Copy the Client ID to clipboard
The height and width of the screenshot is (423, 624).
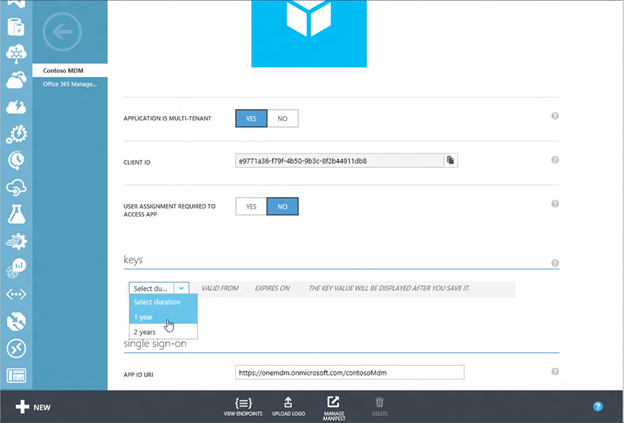pyautogui.click(x=451, y=160)
